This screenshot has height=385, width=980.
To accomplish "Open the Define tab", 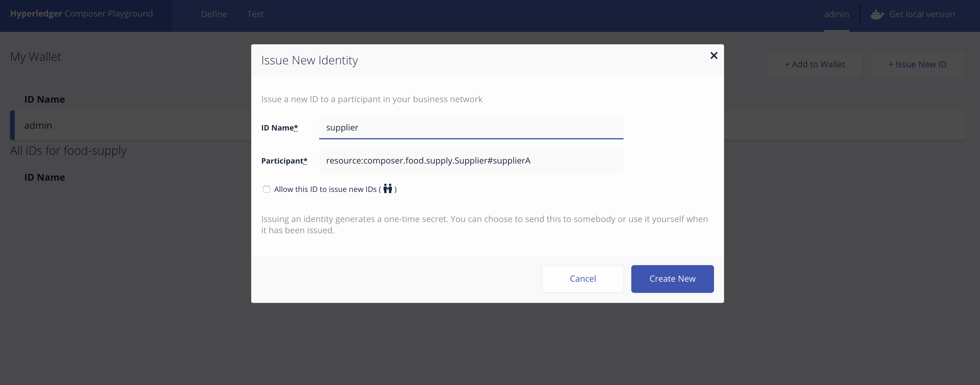I will click(x=214, y=14).
